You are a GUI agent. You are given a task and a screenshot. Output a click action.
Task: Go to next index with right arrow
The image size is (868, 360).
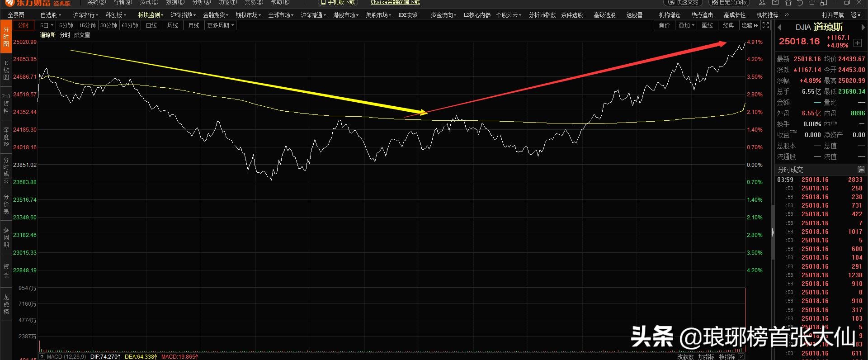[863, 28]
